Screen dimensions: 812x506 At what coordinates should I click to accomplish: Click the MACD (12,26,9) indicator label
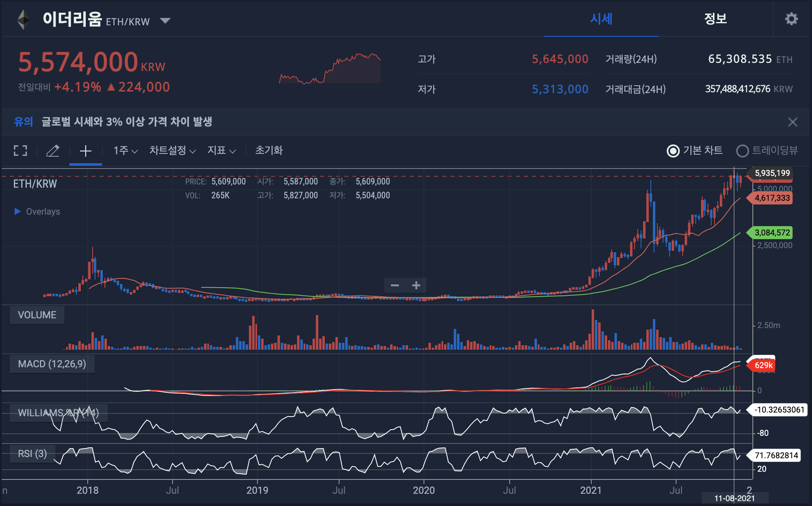coord(52,364)
